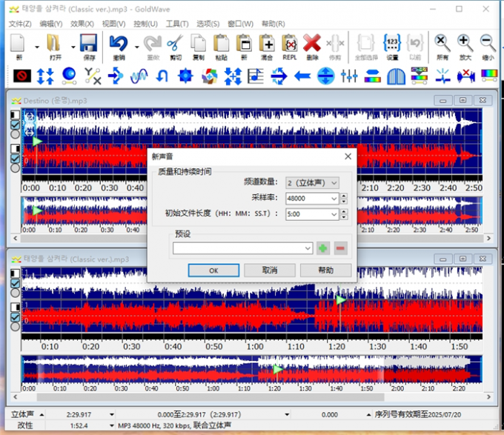Click the Open (打开) folder icon
This screenshot has height=435, width=504.
coord(53,44)
